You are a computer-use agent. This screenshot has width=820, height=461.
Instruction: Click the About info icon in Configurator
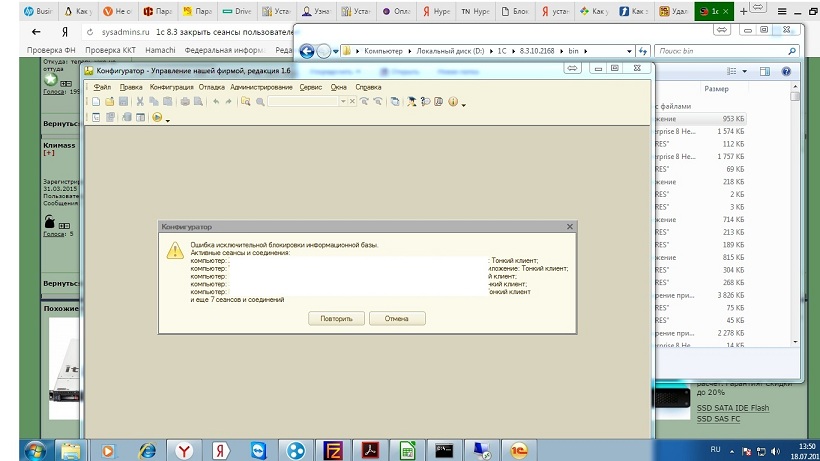pyautogui.click(x=453, y=101)
